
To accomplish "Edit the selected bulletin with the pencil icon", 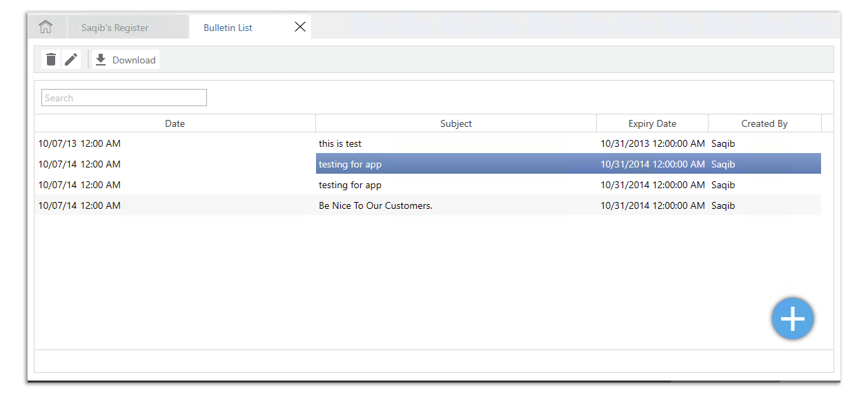I will [71, 60].
